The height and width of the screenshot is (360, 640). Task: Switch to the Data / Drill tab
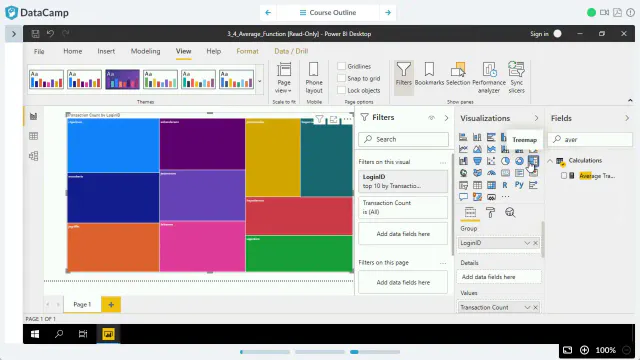(291, 51)
